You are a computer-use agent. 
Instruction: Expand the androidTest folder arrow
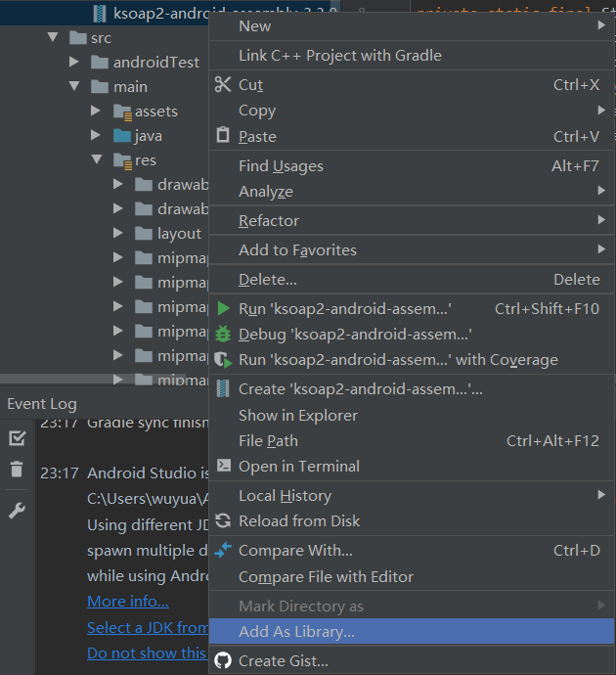point(74,62)
